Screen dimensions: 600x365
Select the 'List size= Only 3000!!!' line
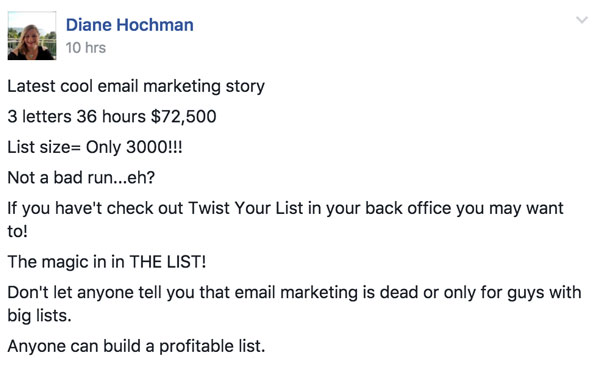point(95,147)
